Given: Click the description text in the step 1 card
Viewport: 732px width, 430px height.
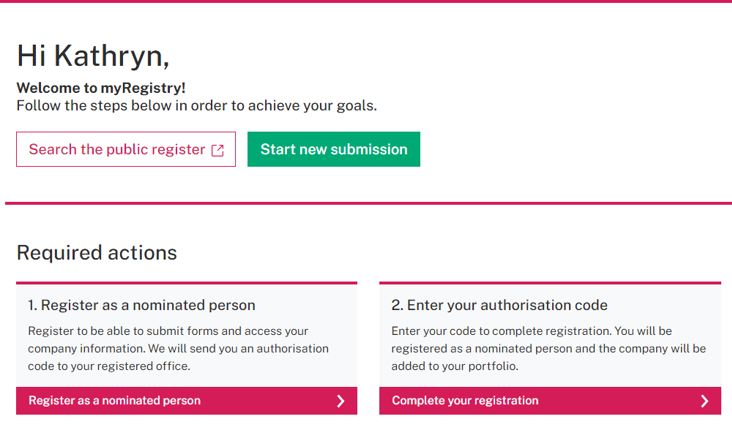Looking at the screenshot, I should pos(168,348).
